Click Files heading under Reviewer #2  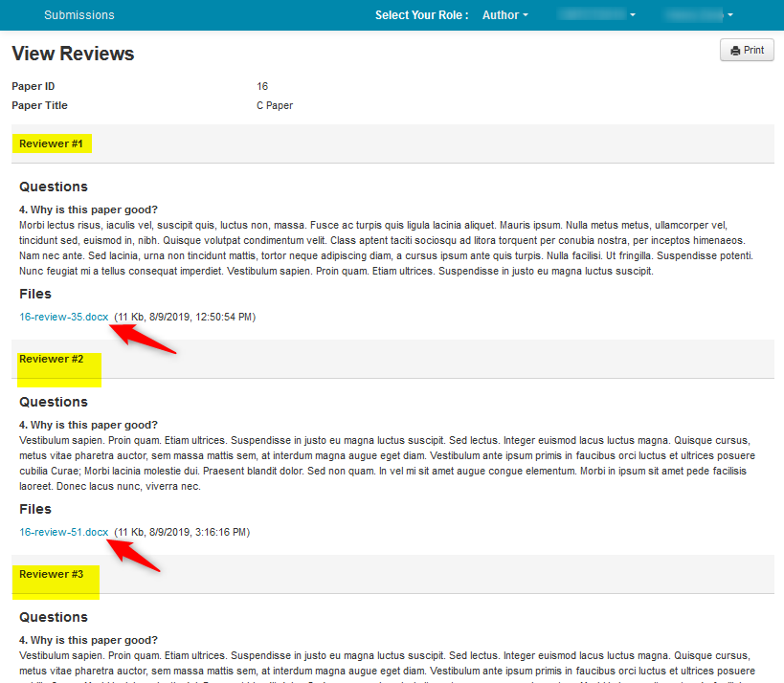click(x=35, y=509)
